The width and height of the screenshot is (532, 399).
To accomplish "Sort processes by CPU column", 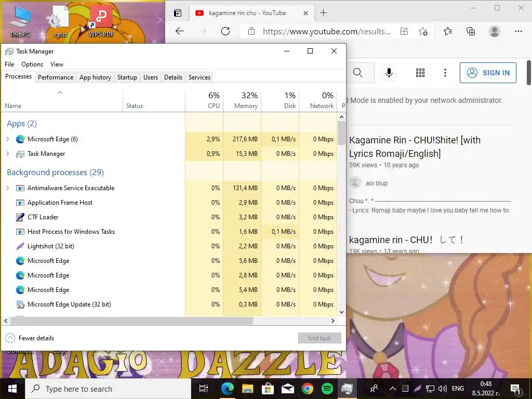I will [205, 100].
